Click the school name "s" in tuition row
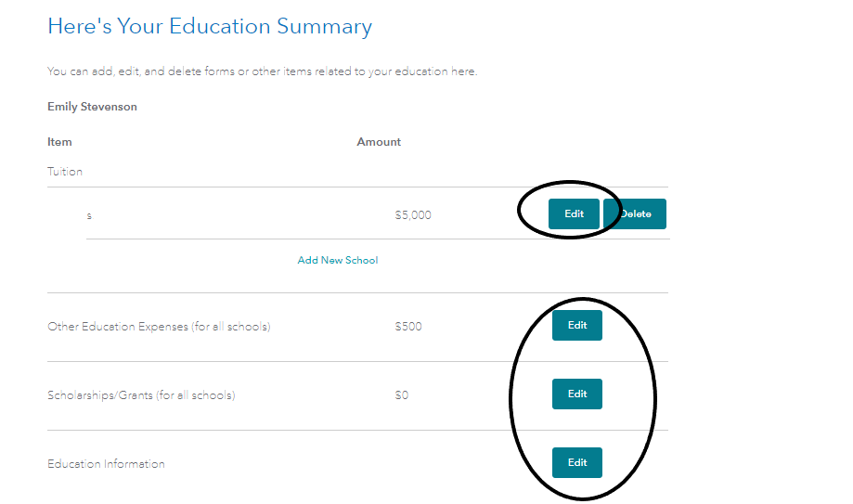The image size is (853, 504). (89, 215)
